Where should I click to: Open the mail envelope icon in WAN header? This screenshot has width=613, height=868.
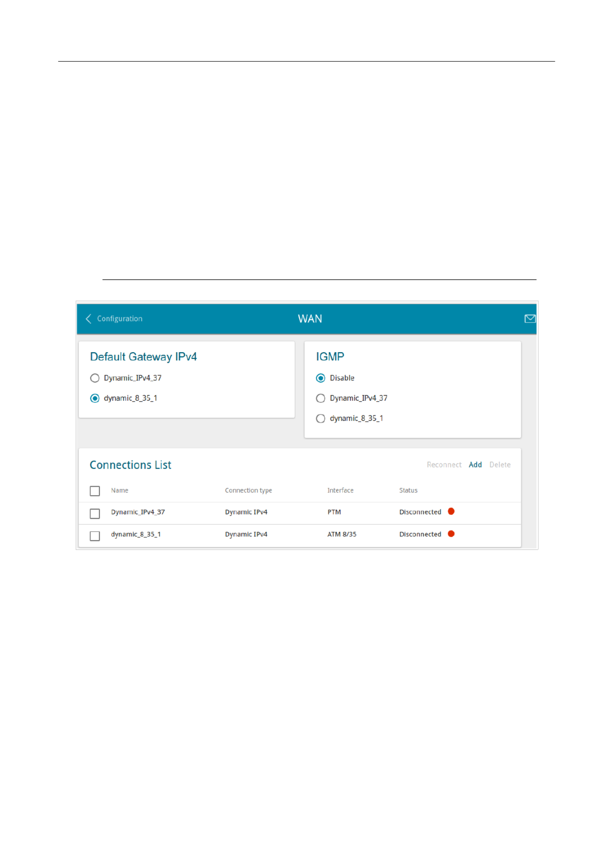click(x=530, y=319)
